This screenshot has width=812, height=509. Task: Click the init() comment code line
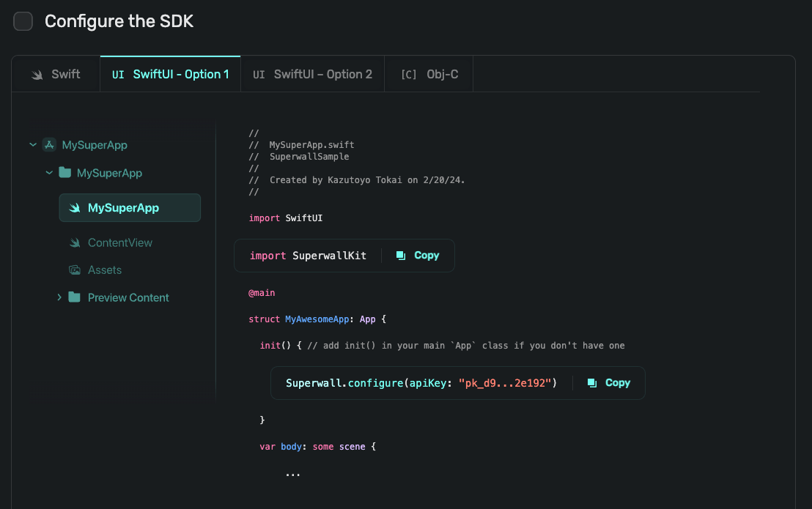pyautogui.click(x=442, y=346)
